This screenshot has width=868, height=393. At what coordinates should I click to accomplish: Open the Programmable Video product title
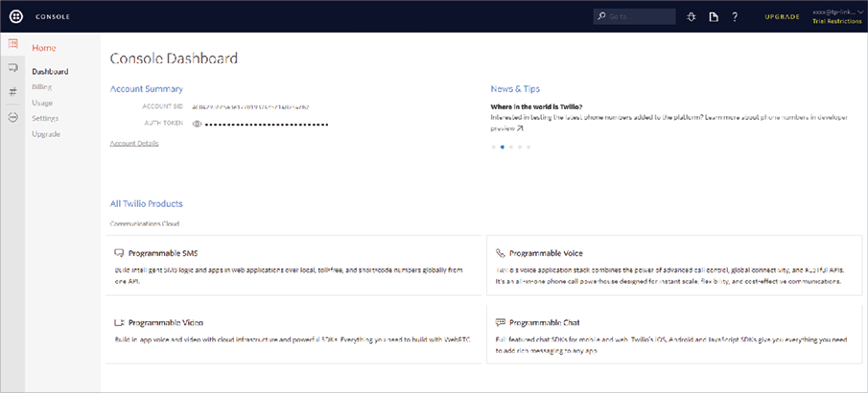(166, 322)
